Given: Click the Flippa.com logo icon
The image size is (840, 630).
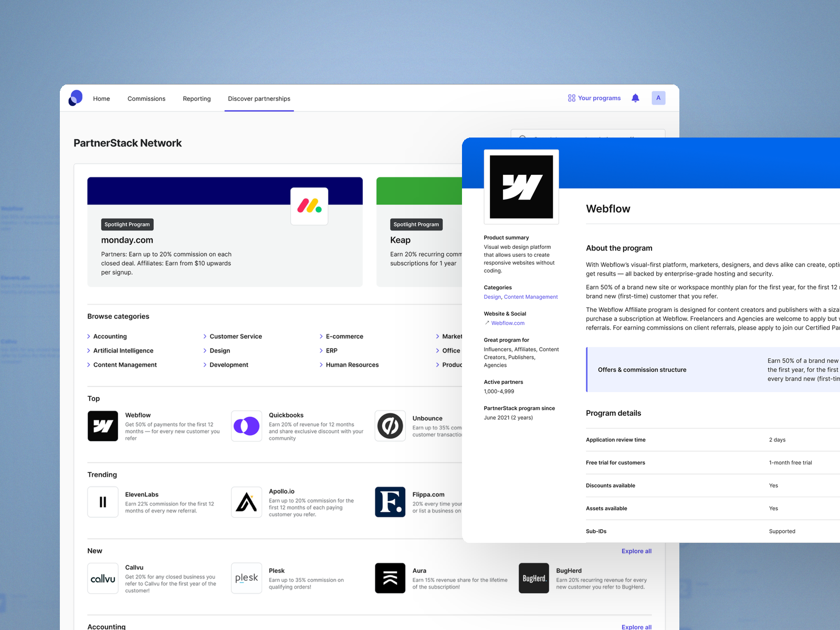Looking at the screenshot, I should click(390, 502).
